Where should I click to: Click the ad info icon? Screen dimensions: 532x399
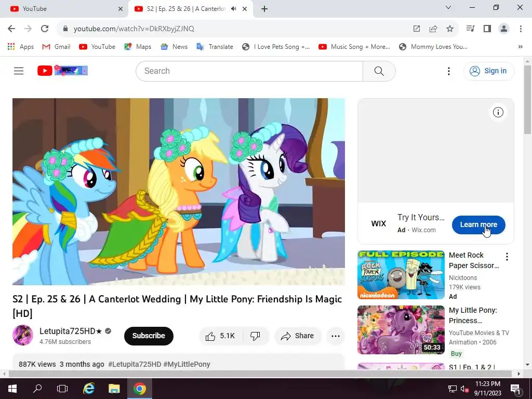click(498, 112)
